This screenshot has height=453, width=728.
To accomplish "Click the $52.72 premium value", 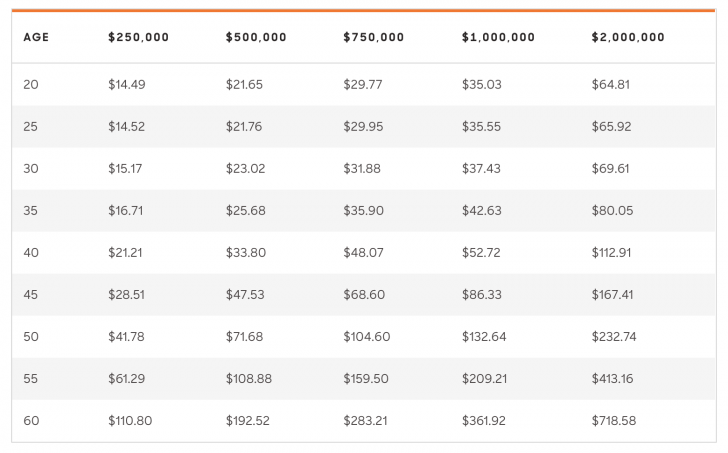I will [x=481, y=253].
